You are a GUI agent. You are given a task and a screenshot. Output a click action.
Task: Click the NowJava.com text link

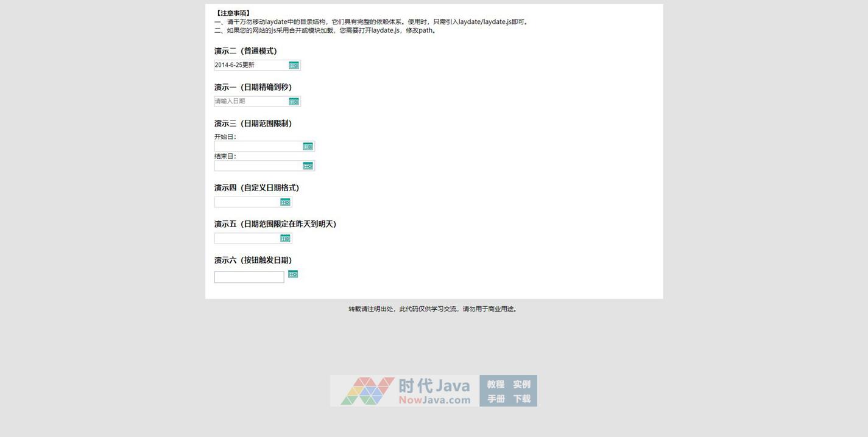[x=434, y=400]
